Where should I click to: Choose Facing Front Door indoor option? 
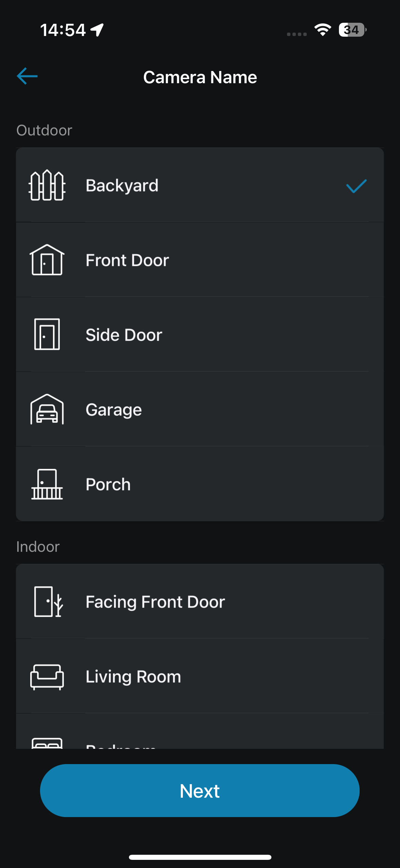pos(200,601)
